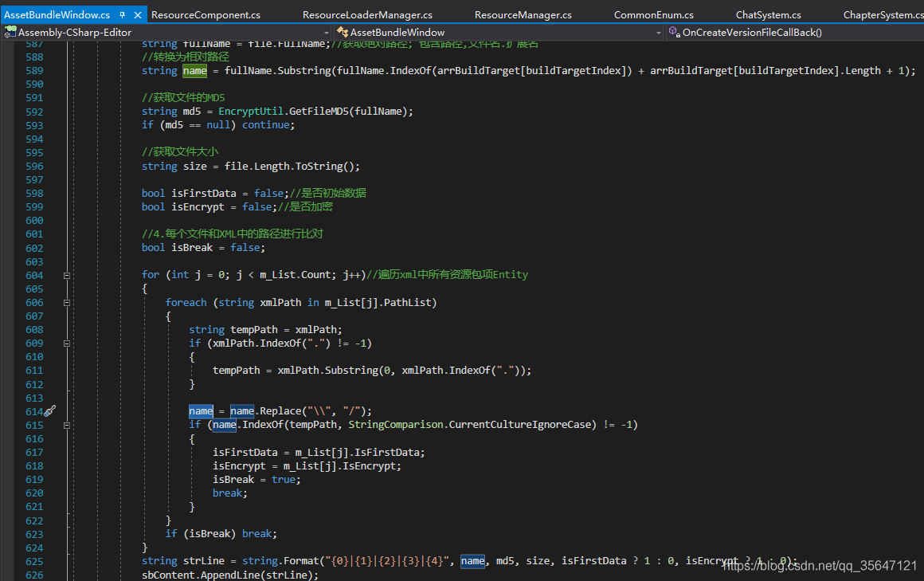Select the ChapterSystem.cs tab
This screenshot has width=924, height=581.
pos(883,15)
